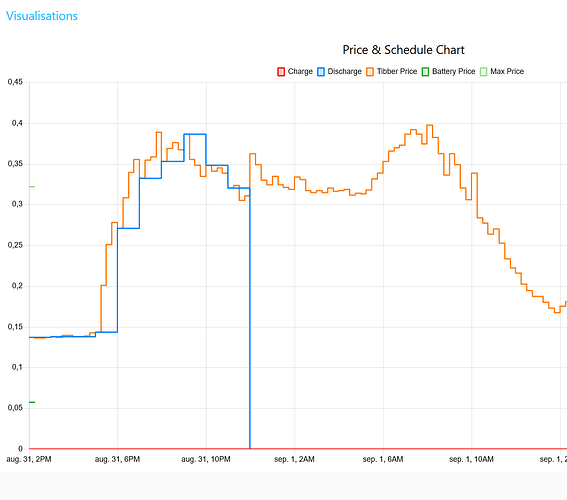Toggle the Discharge series legend label
The image size is (567, 500).
pos(344,72)
